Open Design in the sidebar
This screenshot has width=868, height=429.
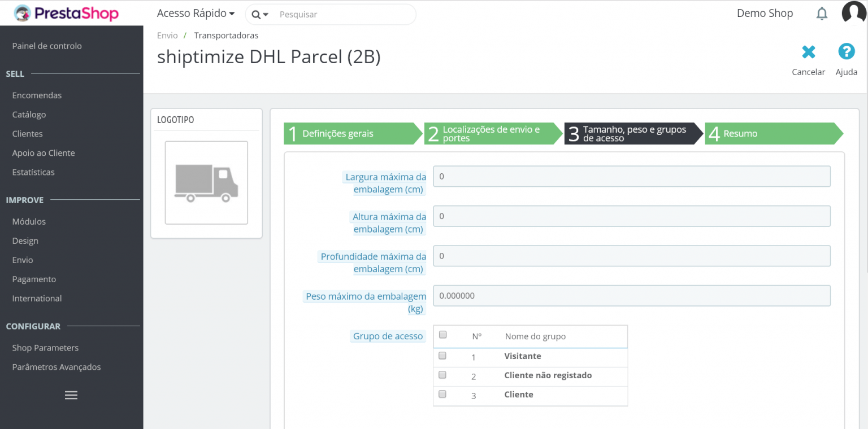pos(25,241)
